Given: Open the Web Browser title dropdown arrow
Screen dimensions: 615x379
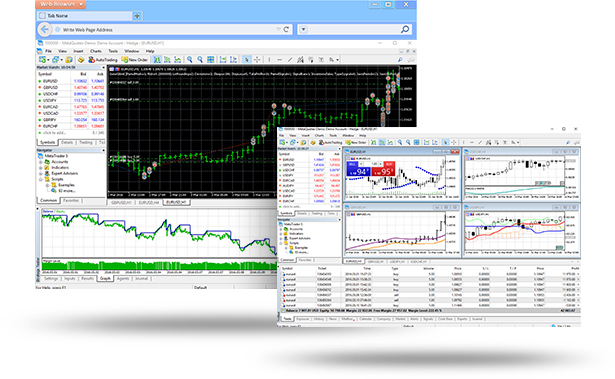Looking at the screenshot, I should point(81,4).
